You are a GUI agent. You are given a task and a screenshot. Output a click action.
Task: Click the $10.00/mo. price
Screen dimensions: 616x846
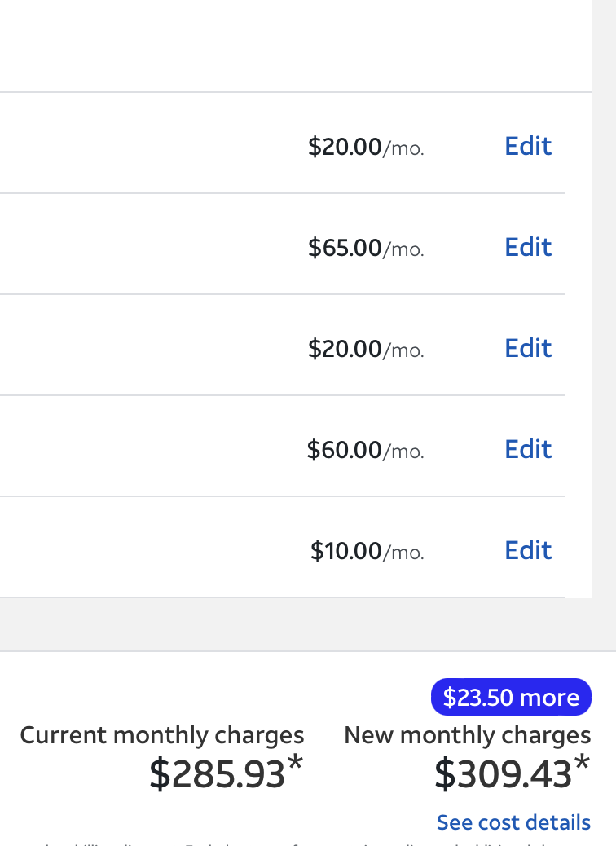(367, 551)
